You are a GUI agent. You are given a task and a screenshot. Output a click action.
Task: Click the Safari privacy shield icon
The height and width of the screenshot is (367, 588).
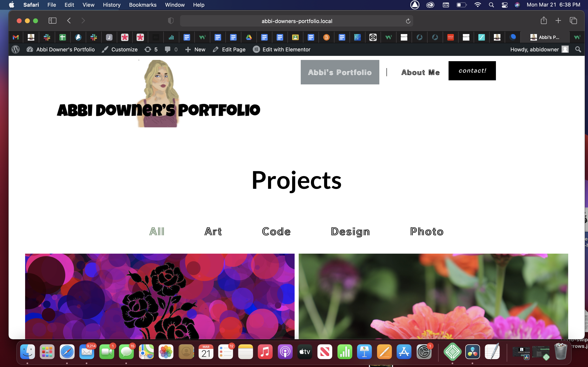170,21
